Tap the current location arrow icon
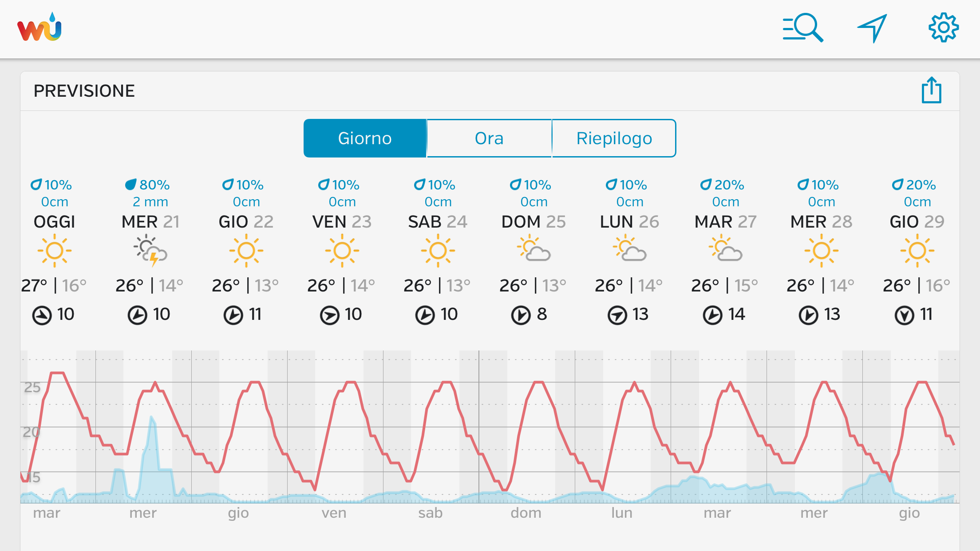 872,28
